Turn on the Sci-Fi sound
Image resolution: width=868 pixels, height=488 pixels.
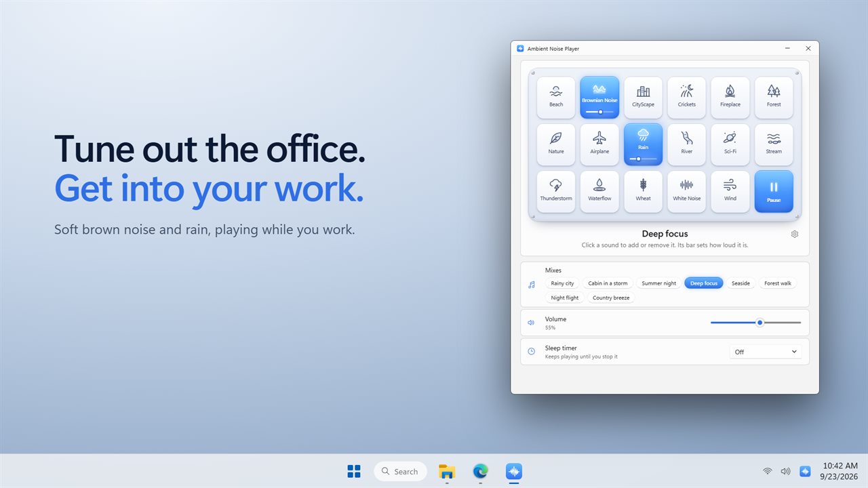coord(730,144)
